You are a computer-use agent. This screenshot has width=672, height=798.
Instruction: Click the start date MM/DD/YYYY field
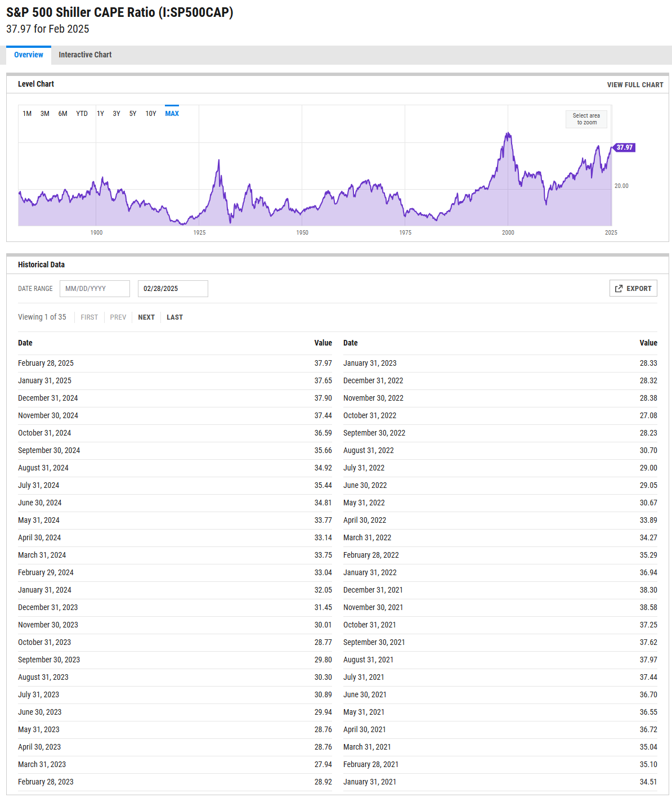point(95,289)
